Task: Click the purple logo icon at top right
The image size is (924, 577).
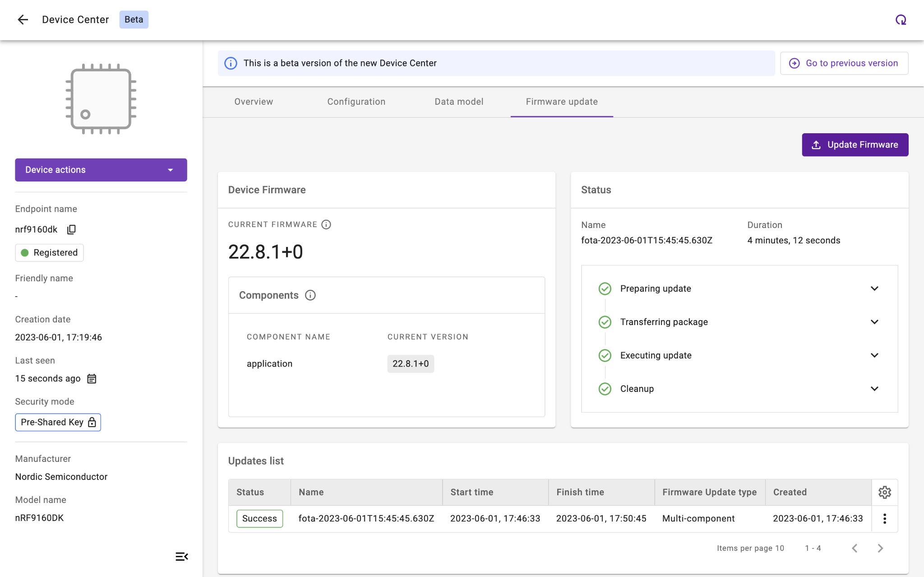Action: coord(901,19)
